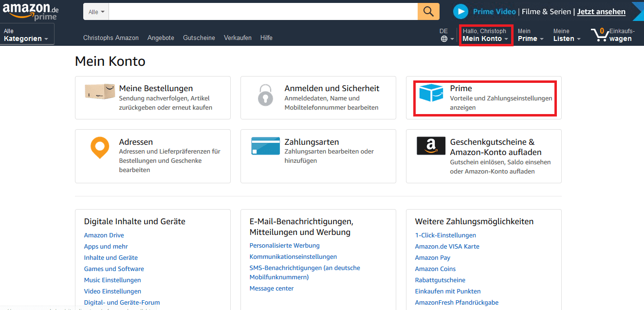Image resolution: width=644 pixels, height=310 pixels.
Task: Open Einkaufen mit Punkten link
Action: point(448,291)
